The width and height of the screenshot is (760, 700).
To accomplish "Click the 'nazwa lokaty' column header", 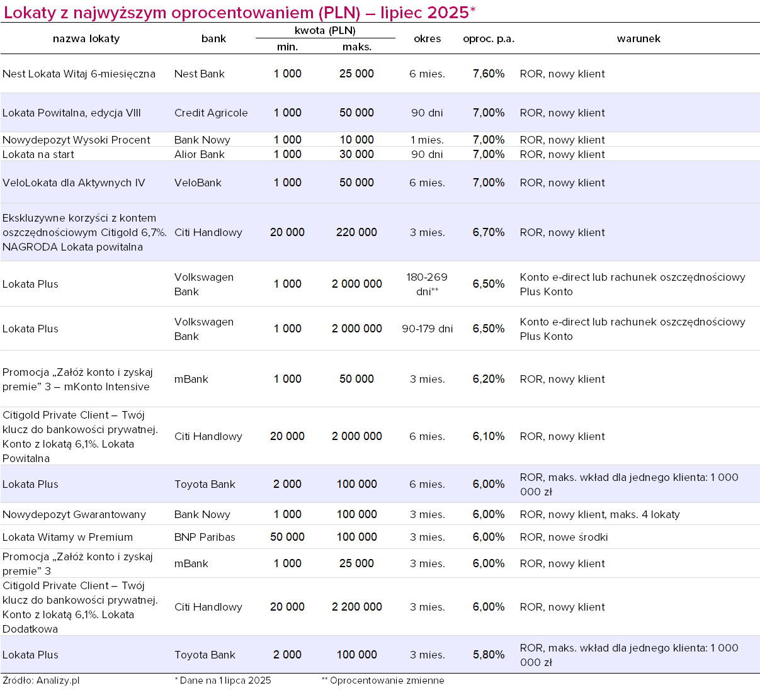I will tap(86, 38).
